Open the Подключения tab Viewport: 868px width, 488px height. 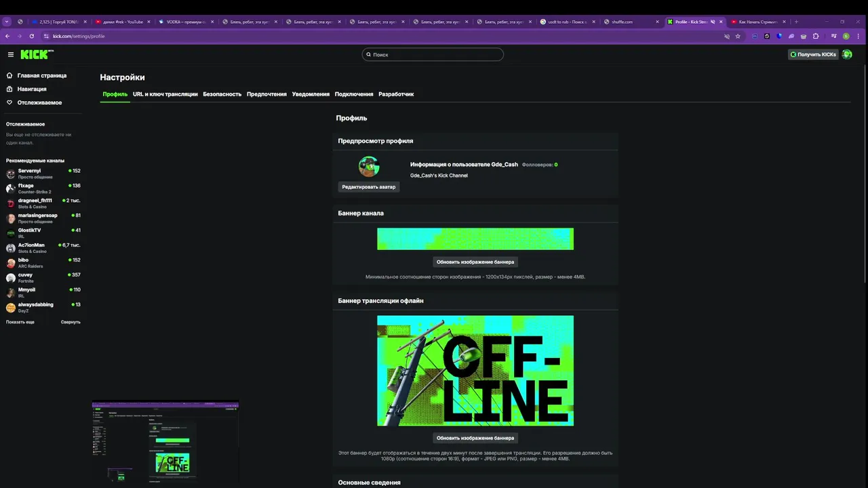click(x=354, y=94)
